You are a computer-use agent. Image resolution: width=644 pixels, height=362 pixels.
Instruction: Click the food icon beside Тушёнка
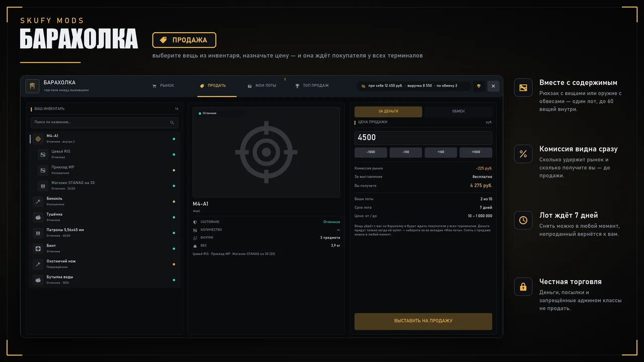point(38,217)
